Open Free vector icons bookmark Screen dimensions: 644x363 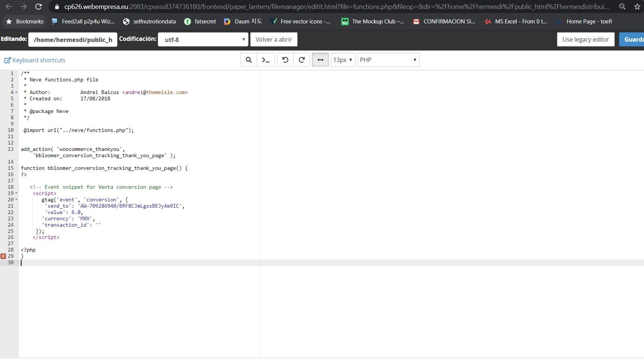(x=300, y=22)
